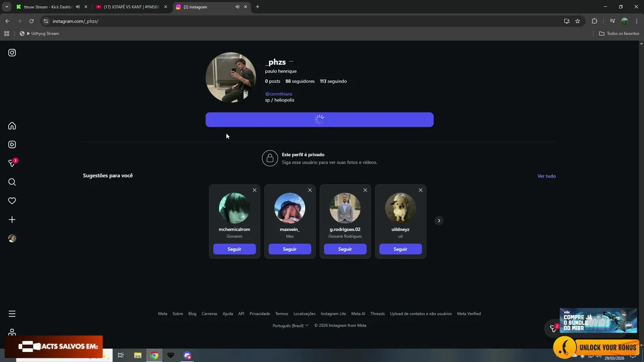The height and width of the screenshot is (362, 644).
Task: Go back in browser history
Action: [x=7, y=21]
